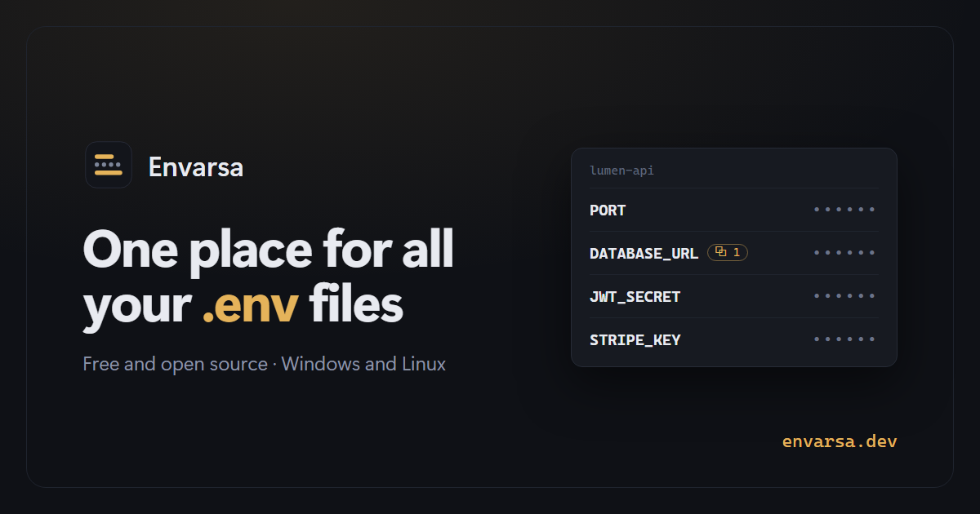The image size is (980, 514).
Task: Click the Envarsa brand name
Action: (196, 167)
